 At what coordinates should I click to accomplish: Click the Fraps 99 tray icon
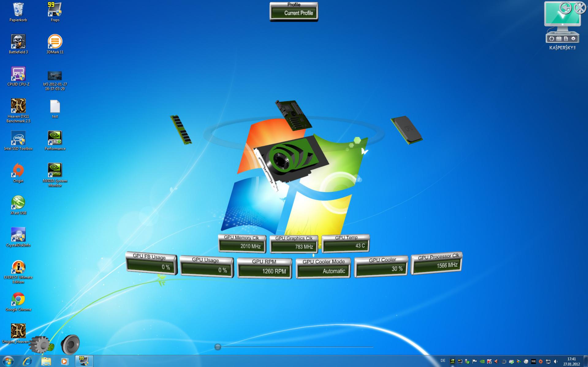coord(460,361)
